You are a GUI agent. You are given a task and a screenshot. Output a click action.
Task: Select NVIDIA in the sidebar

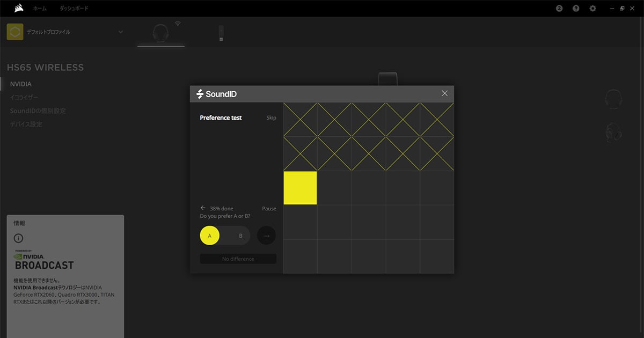coord(21,84)
